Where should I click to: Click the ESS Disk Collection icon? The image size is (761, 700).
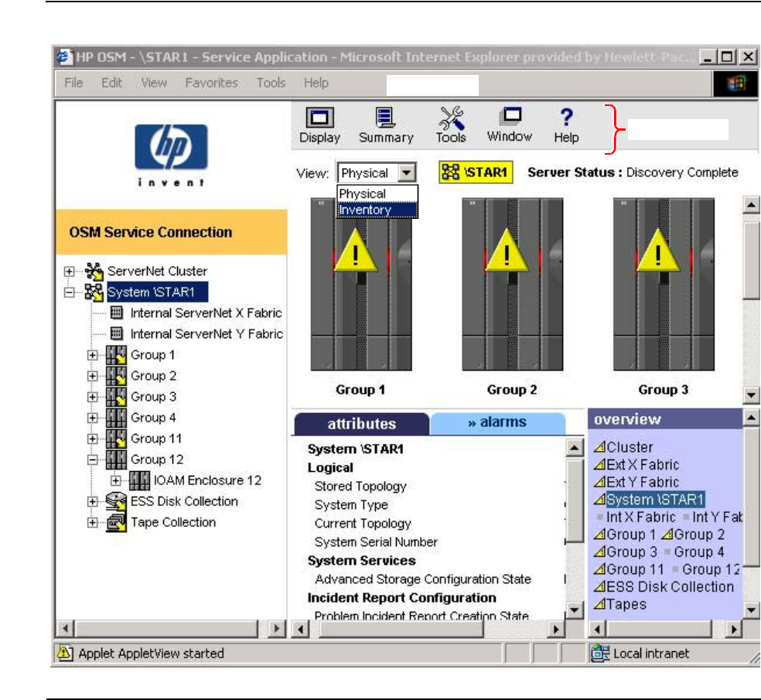117,501
